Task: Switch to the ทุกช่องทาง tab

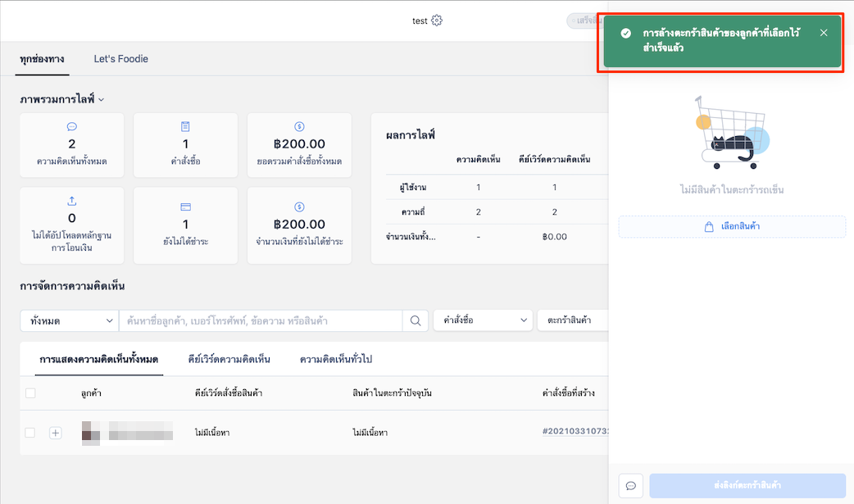Action: [42, 59]
